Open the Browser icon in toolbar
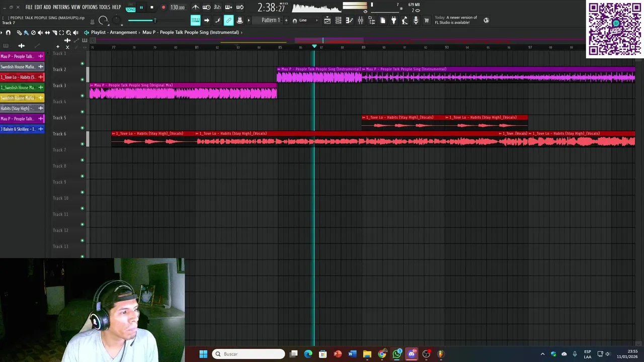 tap(371, 20)
